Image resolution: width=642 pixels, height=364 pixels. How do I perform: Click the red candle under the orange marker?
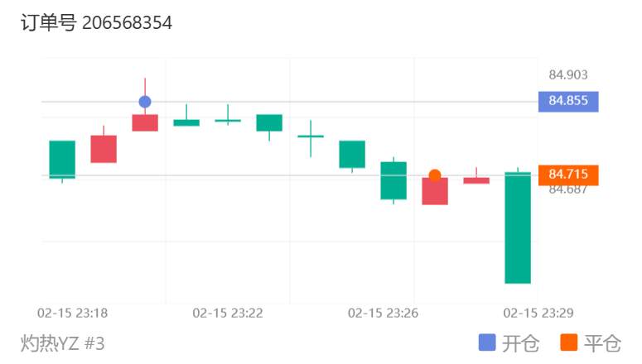(x=435, y=191)
